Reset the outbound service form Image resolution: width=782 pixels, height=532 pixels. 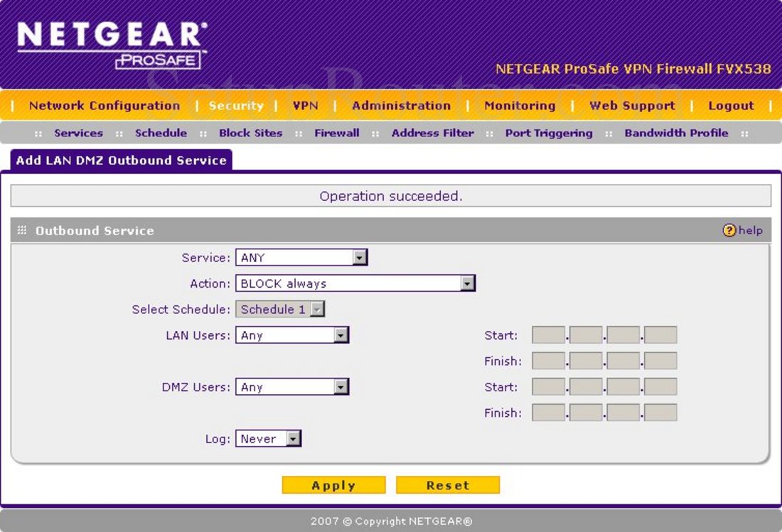coord(448,484)
